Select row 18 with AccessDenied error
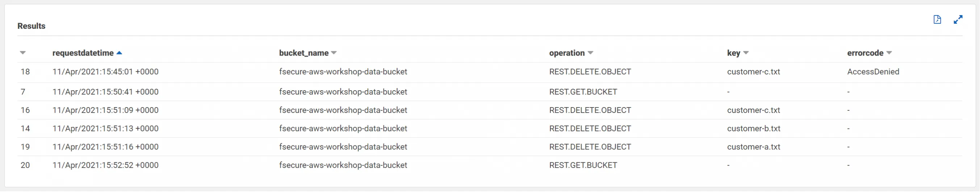 coord(490,72)
